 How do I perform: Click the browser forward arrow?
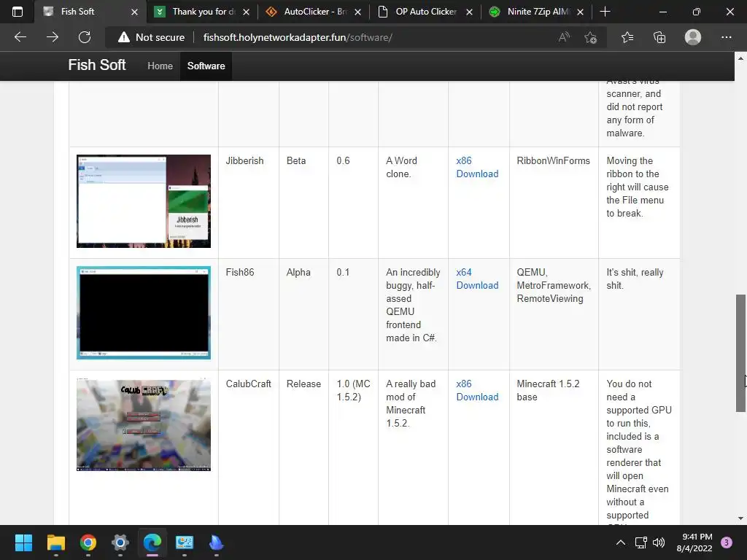point(53,37)
